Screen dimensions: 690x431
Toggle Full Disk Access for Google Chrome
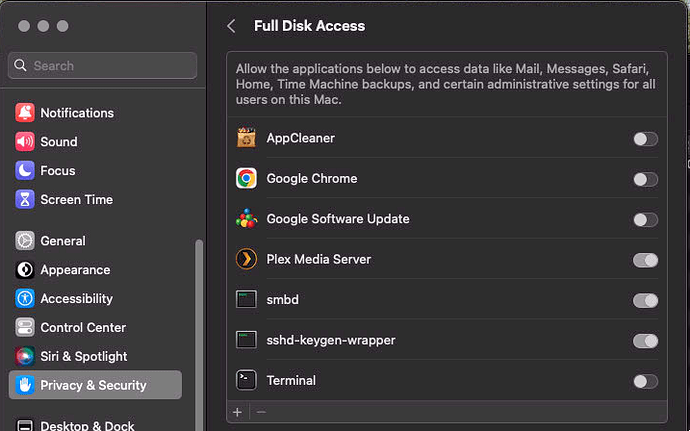[x=645, y=179]
